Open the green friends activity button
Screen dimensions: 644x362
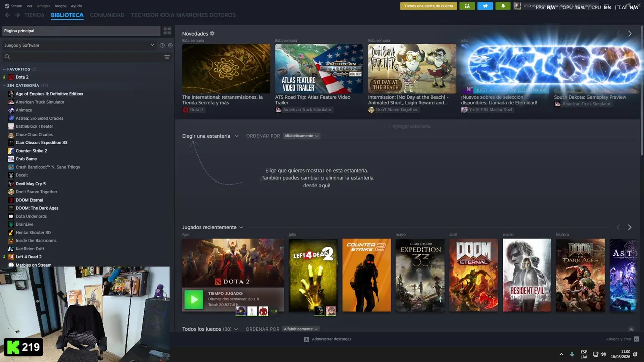click(x=467, y=6)
